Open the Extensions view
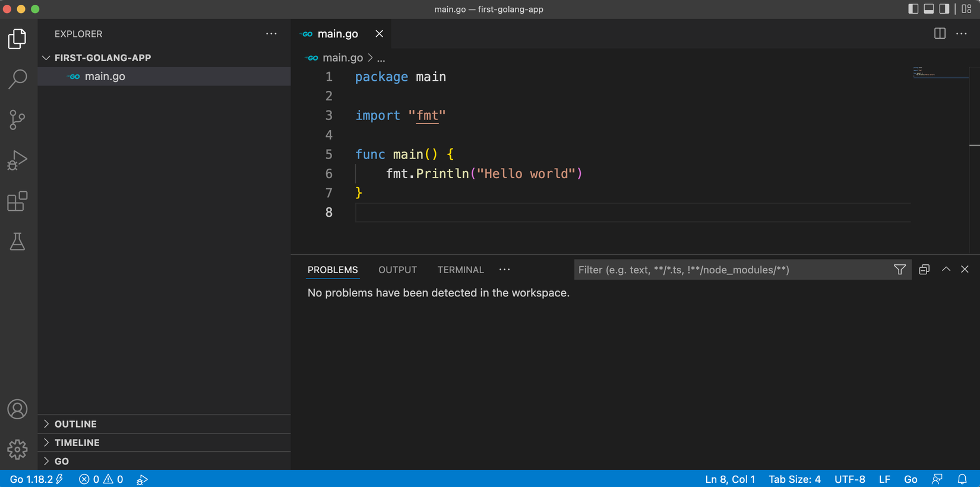Image resolution: width=980 pixels, height=487 pixels. (17, 201)
